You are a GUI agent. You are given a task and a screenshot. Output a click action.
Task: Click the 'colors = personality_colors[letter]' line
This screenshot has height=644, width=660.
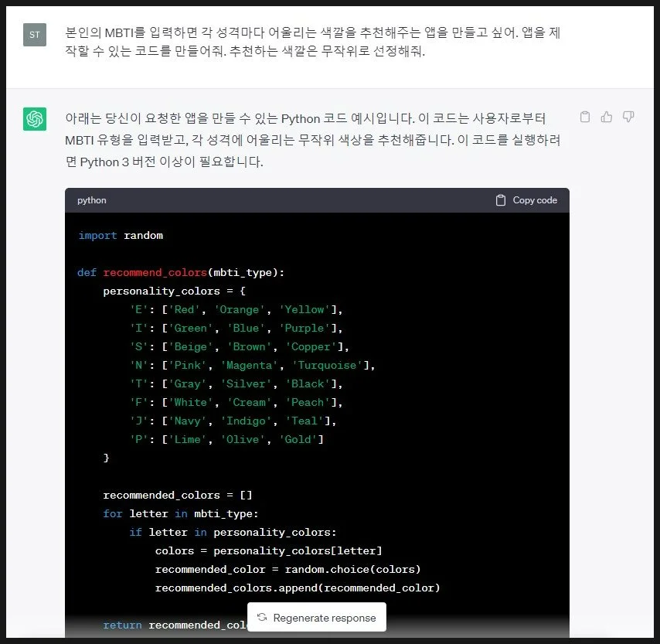(x=268, y=550)
